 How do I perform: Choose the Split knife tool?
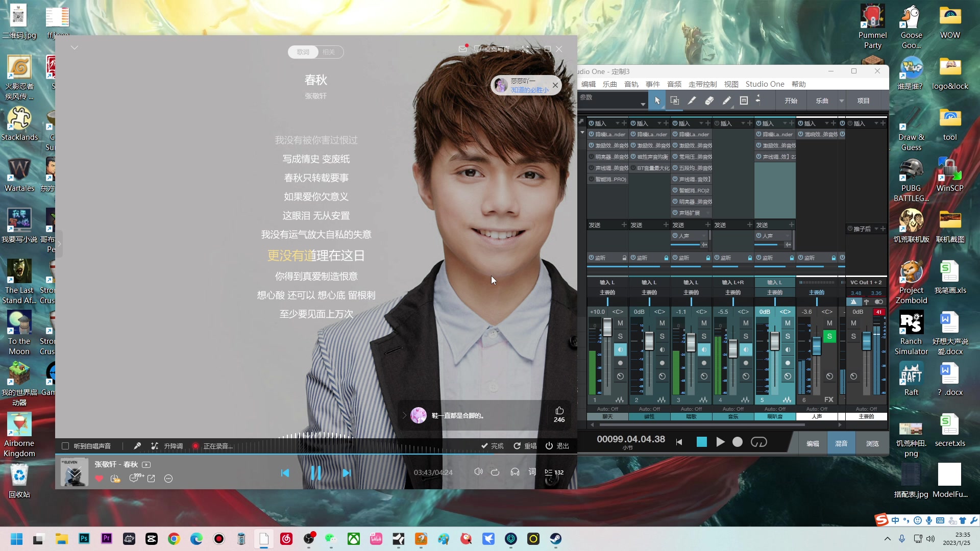692,101
